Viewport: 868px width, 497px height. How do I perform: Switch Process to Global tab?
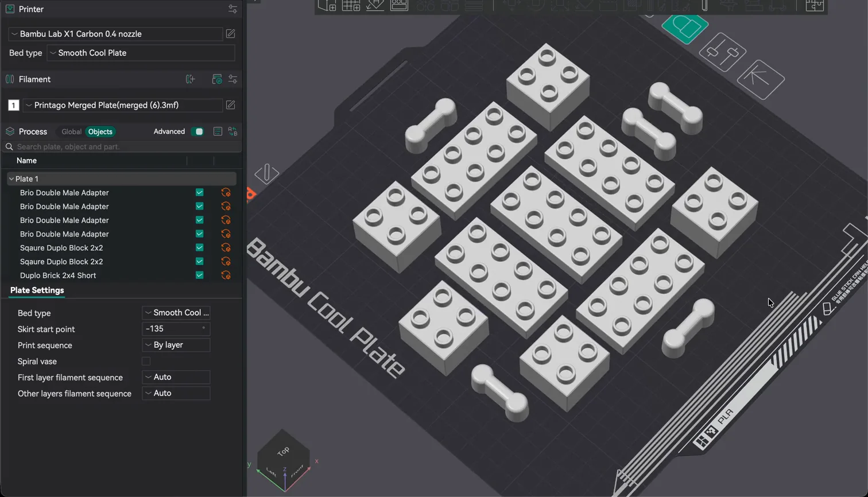pos(71,131)
